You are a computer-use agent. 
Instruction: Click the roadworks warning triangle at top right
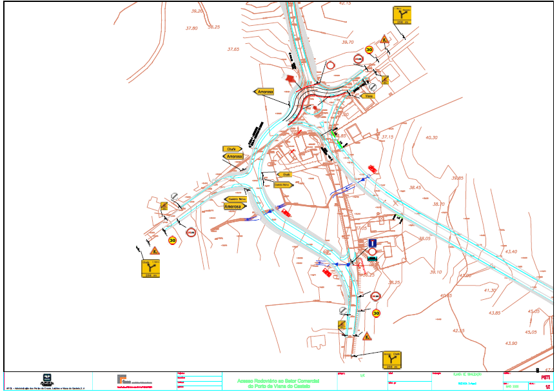384,39
